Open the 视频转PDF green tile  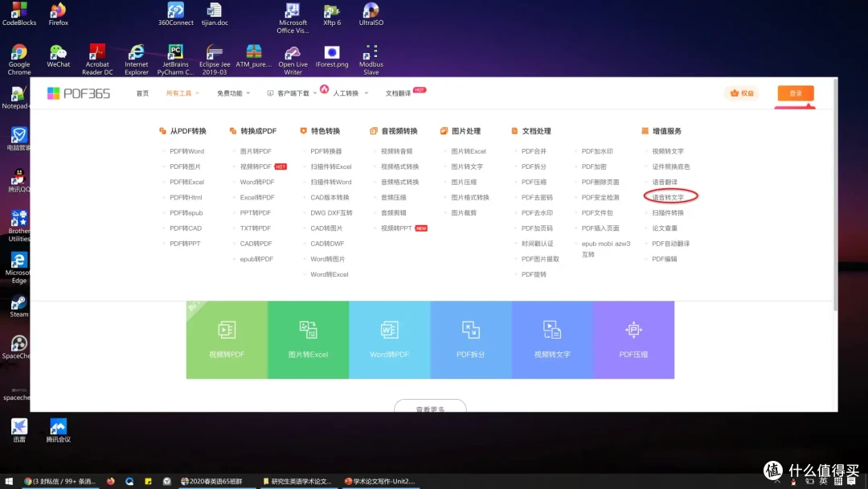tap(227, 340)
